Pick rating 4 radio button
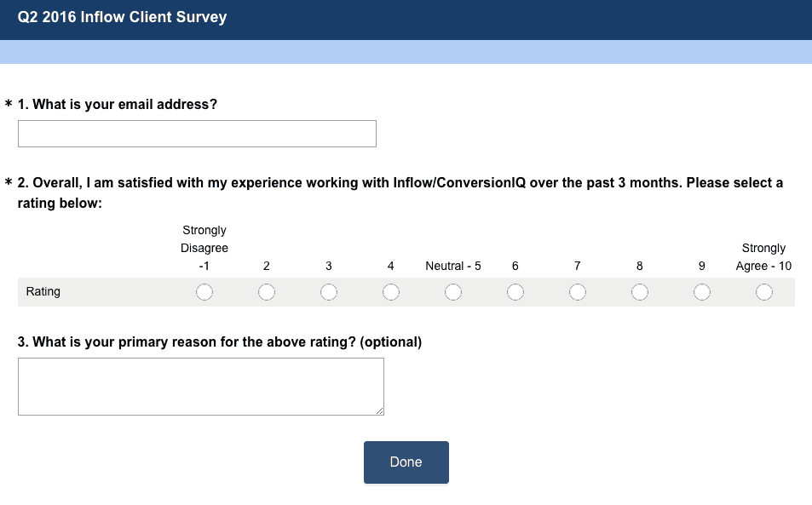Viewport: 812px width, 505px height. [x=390, y=292]
